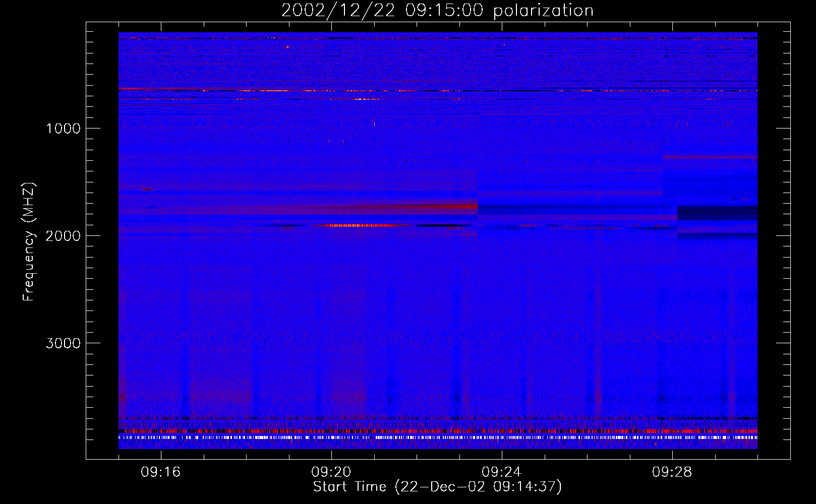Click the 'Frequency (MHZ)' axis title
The image size is (816, 504).
[29, 242]
